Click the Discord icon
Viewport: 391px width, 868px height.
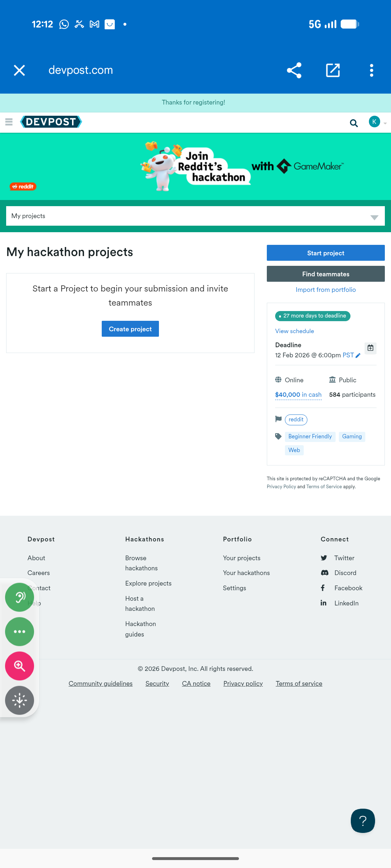tap(325, 573)
